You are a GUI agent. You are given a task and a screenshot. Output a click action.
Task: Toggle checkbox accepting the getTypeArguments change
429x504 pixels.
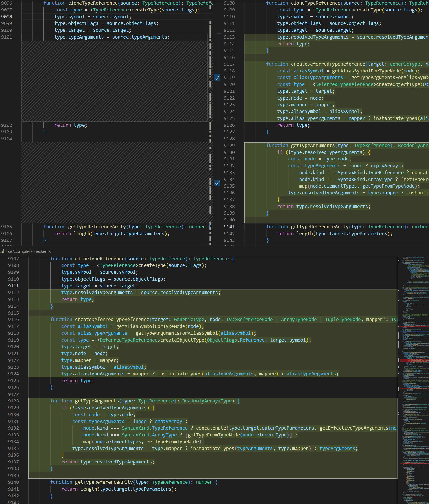click(217, 183)
